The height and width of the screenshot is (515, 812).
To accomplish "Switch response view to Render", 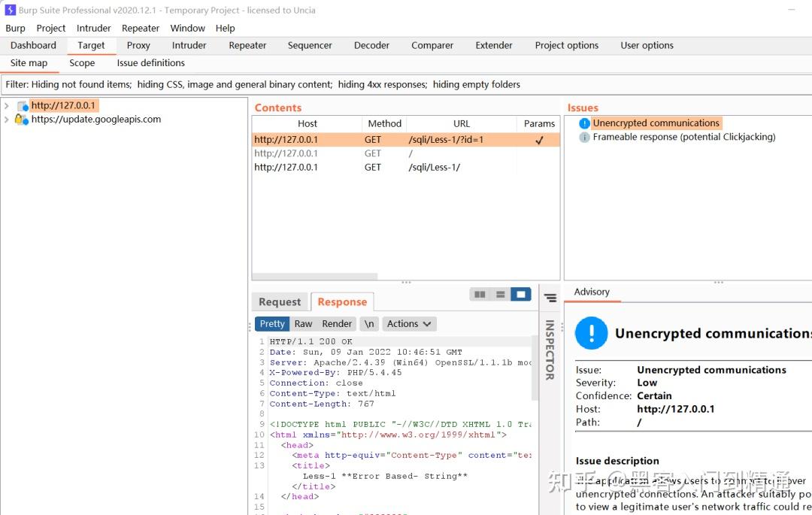I will pos(337,324).
